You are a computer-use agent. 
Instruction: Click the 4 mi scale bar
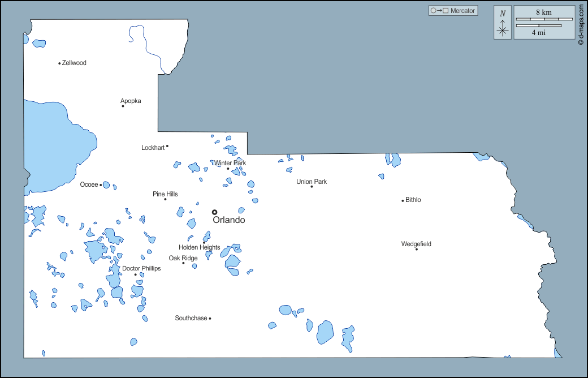(x=539, y=25)
